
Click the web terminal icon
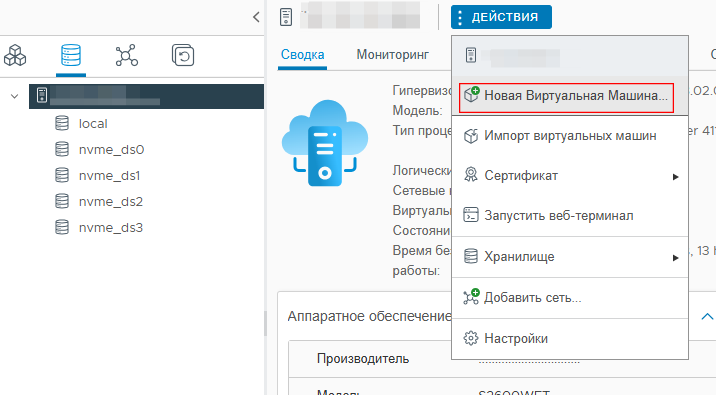471,215
